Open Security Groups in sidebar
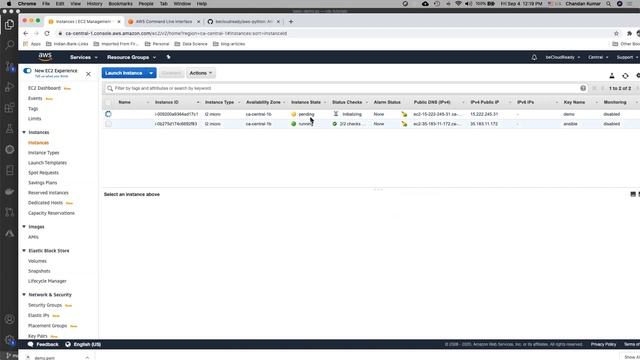 [45, 305]
